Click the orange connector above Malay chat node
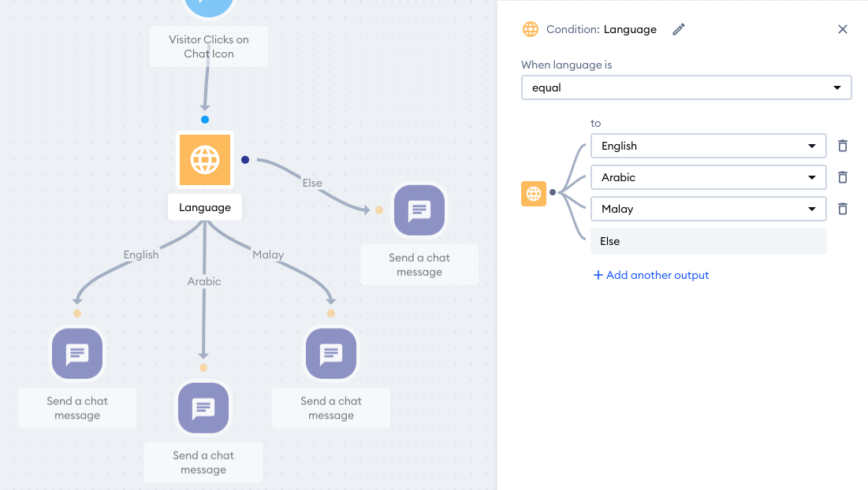The width and height of the screenshot is (868, 490). click(x=331, y=314)
